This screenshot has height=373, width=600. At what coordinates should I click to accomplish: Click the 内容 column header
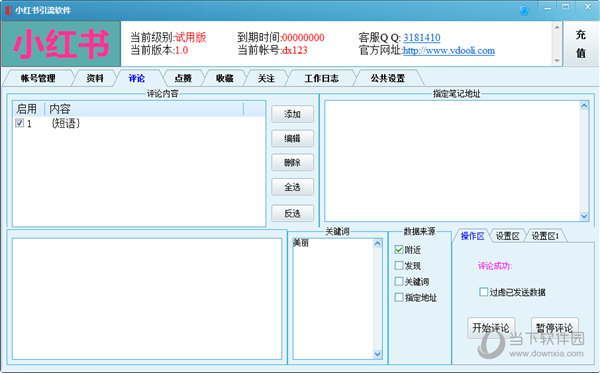point(144,109)
